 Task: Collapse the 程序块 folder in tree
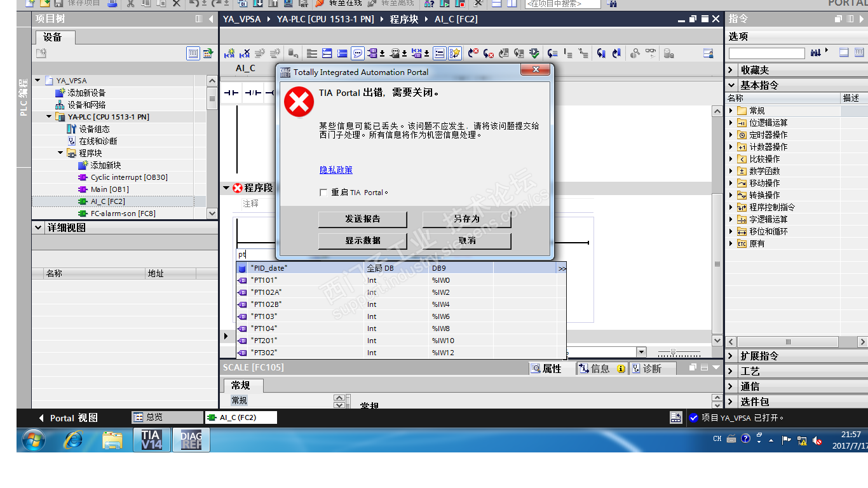point(60,153)
